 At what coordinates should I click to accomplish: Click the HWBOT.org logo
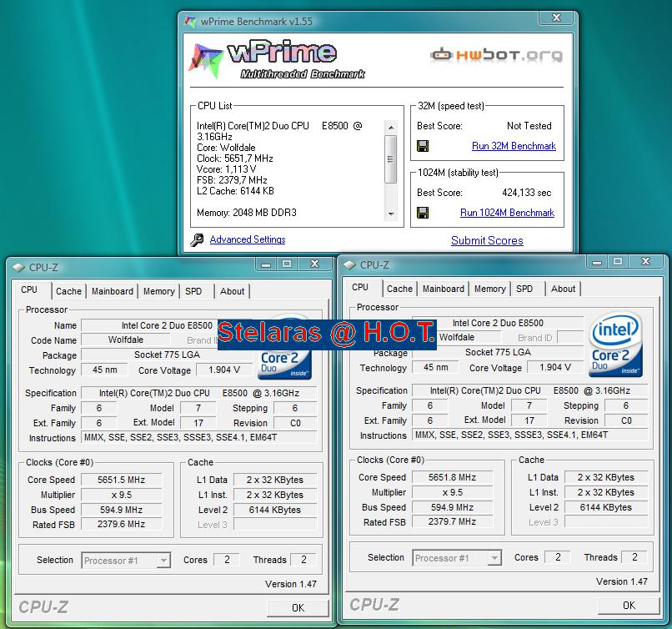pyautogui.click(x=496, y=55)
